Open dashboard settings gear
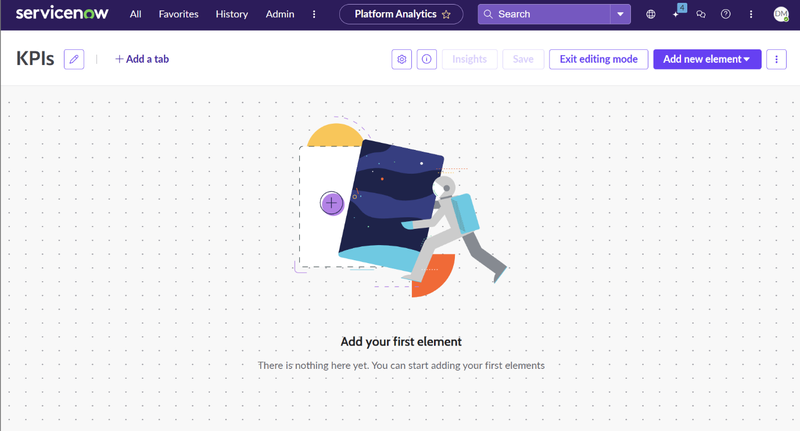The image size is (800, 431). click(x=402, y=59)
